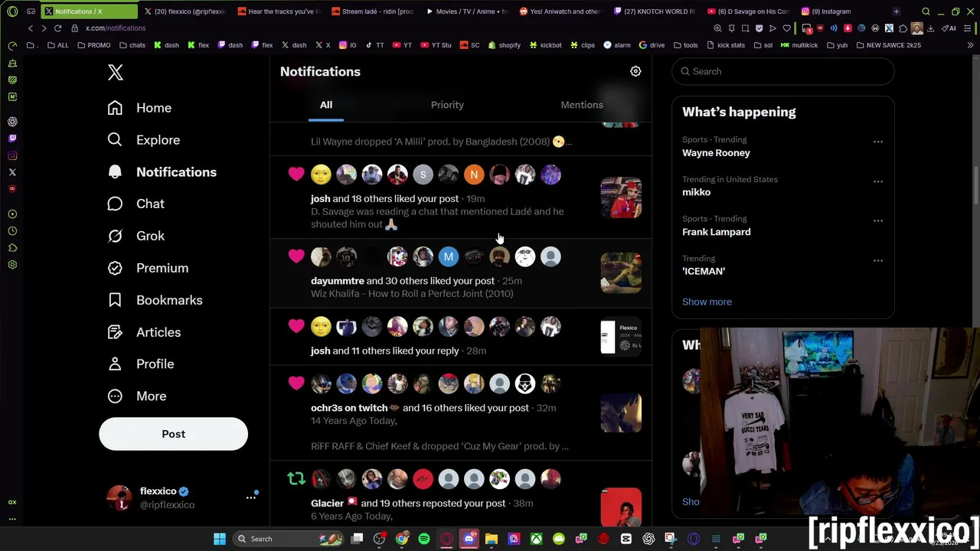Open File Explorer from the taskbar
980x551 pixels.
click(x=492, y=539)
